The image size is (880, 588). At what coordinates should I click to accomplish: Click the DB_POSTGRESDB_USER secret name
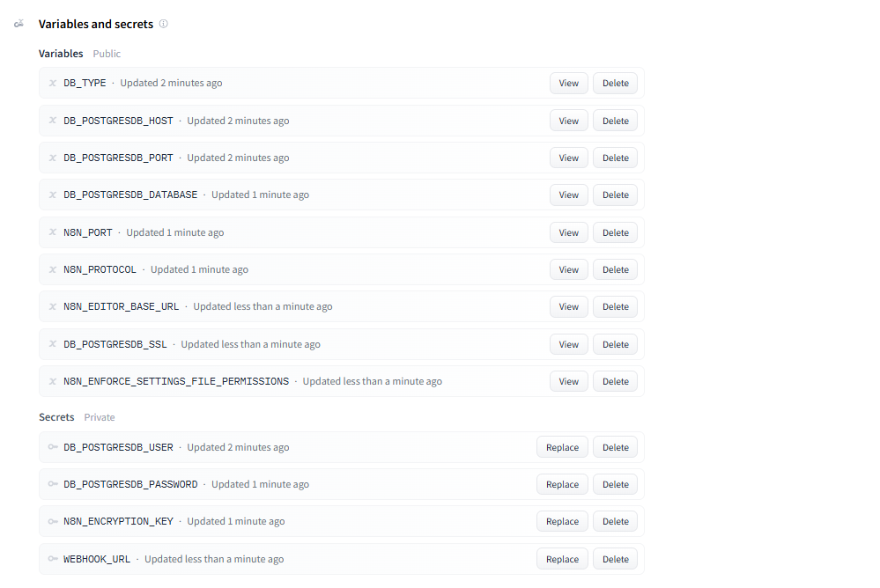[118, 447]
